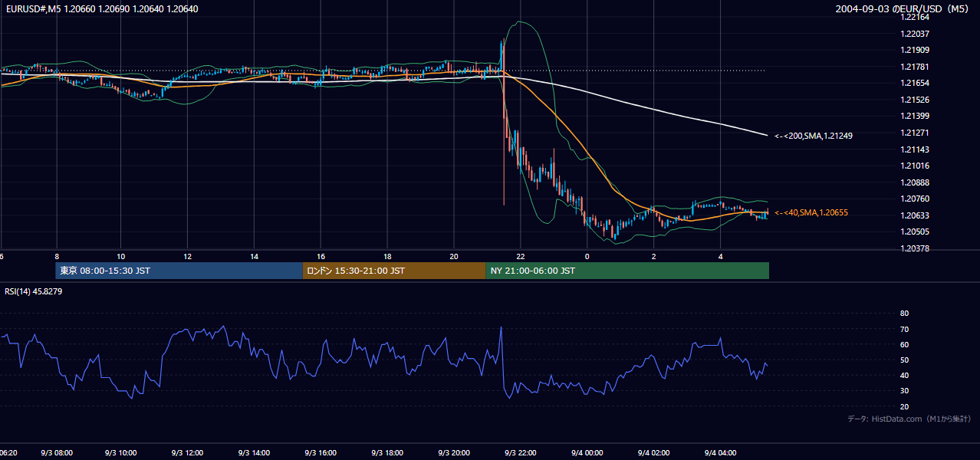Viewport: 980px width, 460px height.
Task: Click the NY 21:00-06:00 JST session bar
Action: [x=627, y=271]
